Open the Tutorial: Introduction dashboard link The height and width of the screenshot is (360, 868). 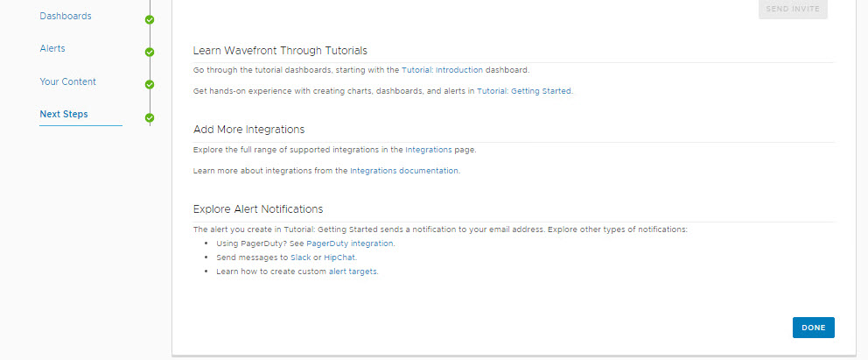click(441, 70)
